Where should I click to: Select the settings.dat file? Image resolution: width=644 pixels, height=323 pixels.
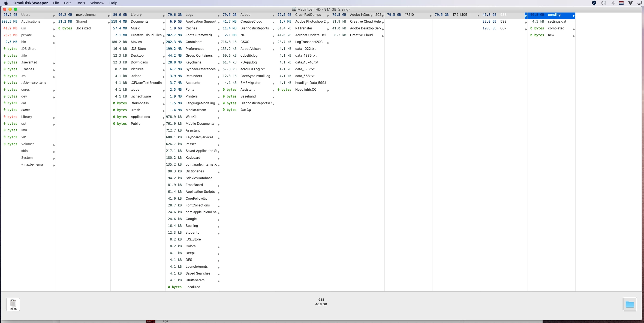click(x=557, y=22)
